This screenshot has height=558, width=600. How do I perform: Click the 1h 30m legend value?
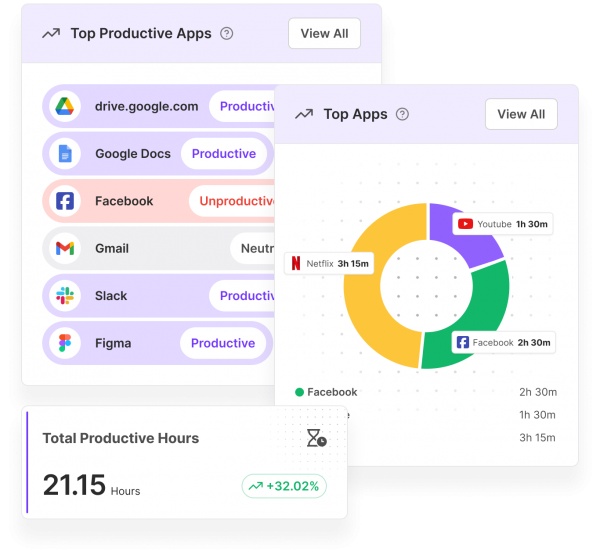pyautogui.click(x=537, y=415)
